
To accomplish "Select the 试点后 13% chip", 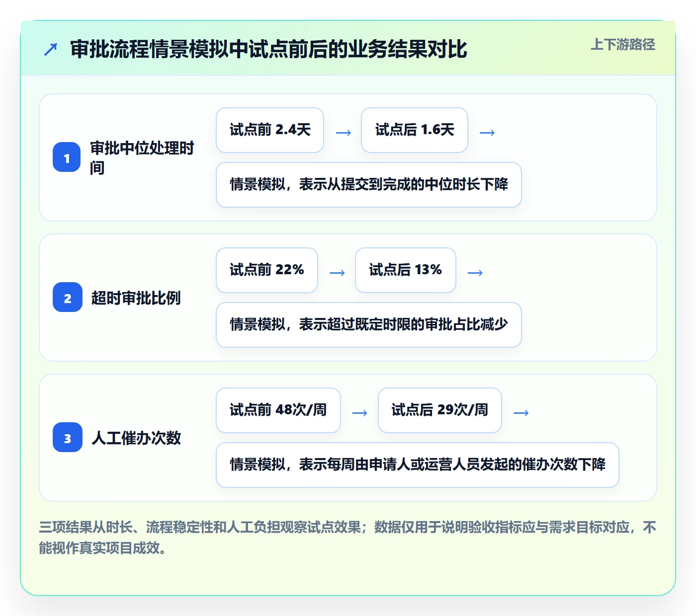I will 406,270.
